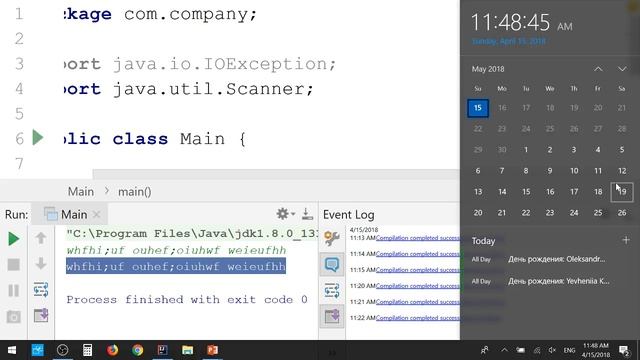Viewport: 640px width, 360px height.
Task: Click the Pause Output button
Action: point(13,291)
